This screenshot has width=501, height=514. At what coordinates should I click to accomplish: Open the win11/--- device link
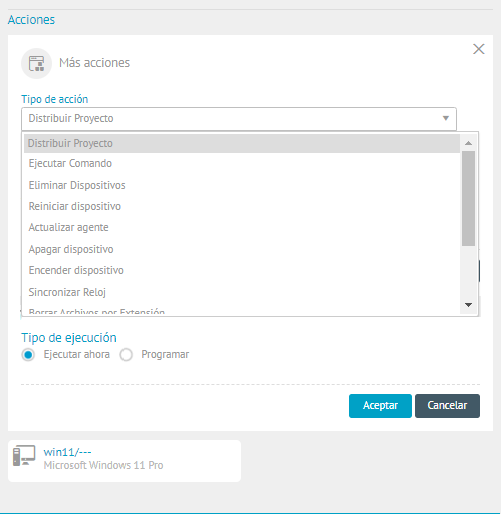(x=67, y=452)
